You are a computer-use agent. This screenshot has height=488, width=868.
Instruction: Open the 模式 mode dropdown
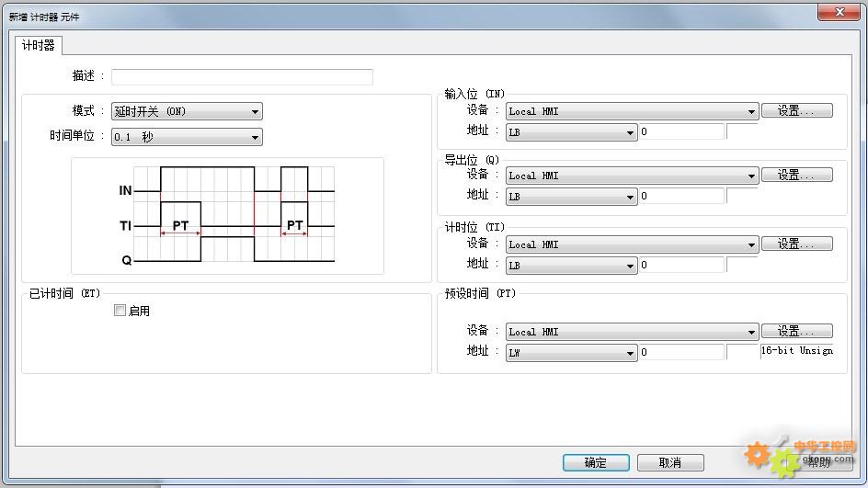(x=187, y=112)
